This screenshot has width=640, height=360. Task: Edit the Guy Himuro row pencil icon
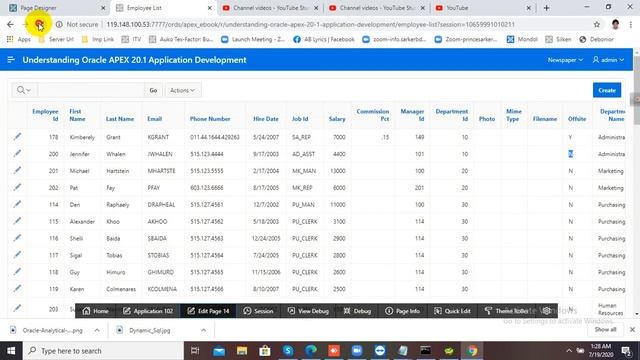(17, 272)
